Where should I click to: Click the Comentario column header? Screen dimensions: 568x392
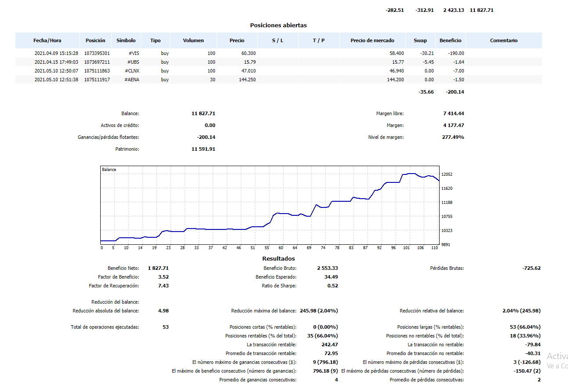coord(503,40)
